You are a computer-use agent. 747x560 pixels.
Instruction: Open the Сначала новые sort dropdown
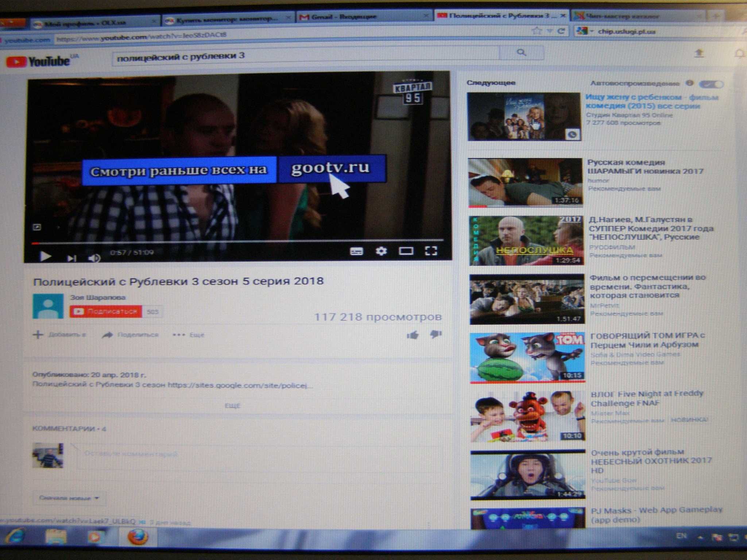69,498
